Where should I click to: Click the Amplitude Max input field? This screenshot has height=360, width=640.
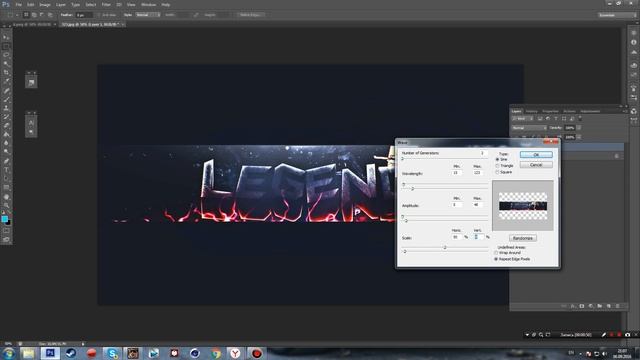pos(478,204)
